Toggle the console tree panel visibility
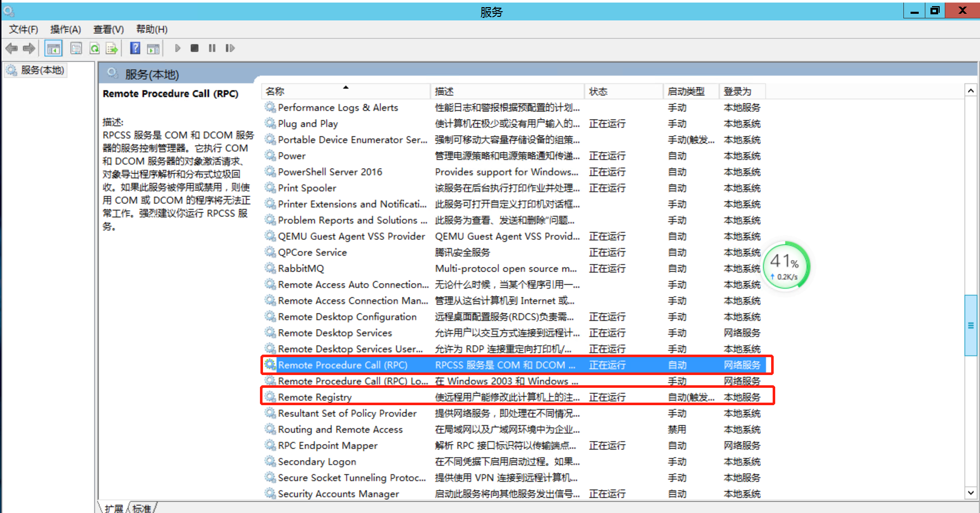Image resolution: width=980 pixels, height=513 pixels. [x=53, y=48]
